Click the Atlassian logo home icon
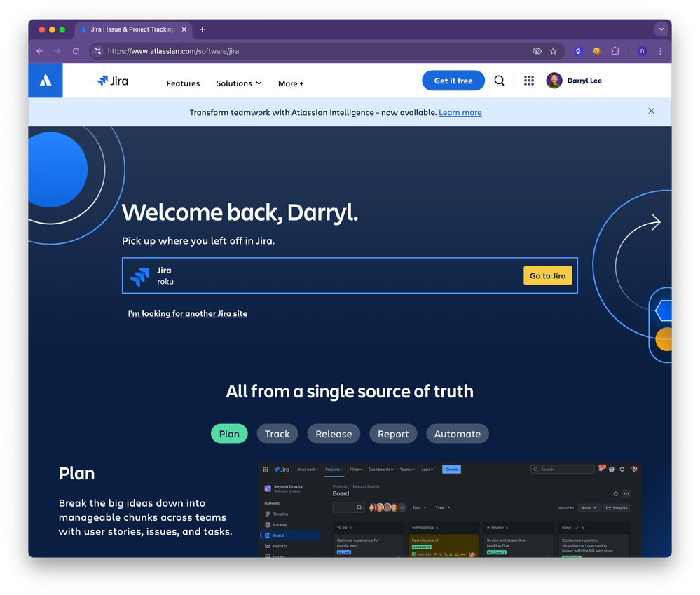The width and height of the screenshot is (700, 595). [46, 81]
